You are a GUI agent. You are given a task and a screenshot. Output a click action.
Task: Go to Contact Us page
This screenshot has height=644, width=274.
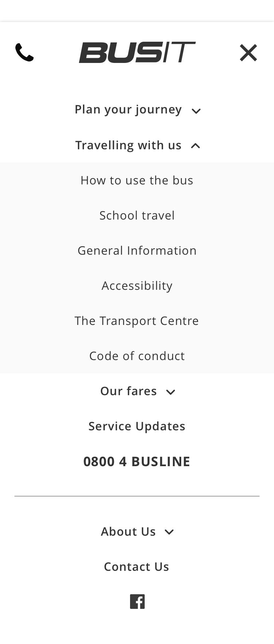[137, 567]
